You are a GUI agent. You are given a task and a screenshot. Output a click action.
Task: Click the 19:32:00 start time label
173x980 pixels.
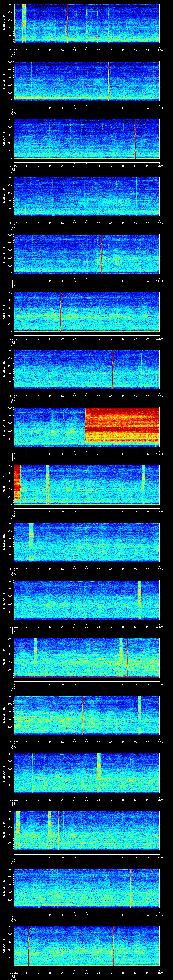coord(14,972)
